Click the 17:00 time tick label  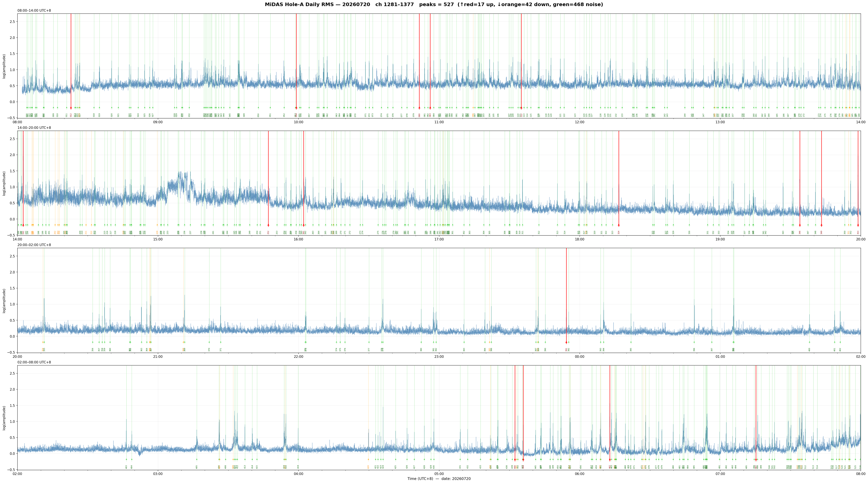[439, 239]
